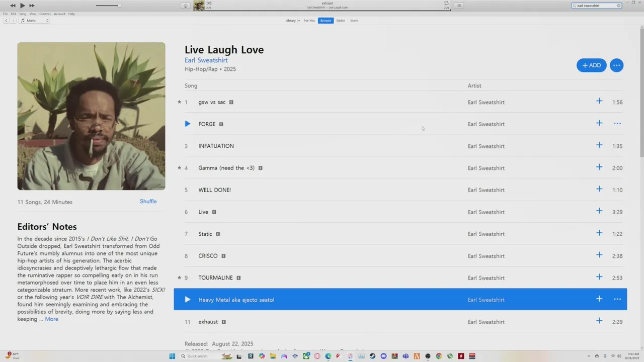This screenshot has width=644, height=362.
Task: Add WELL DONE! with plus icon
Action: [599, 190]
